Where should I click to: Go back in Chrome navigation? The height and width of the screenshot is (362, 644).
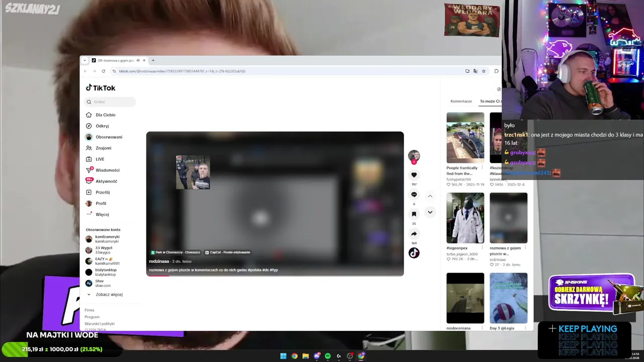tap(85, 71)
